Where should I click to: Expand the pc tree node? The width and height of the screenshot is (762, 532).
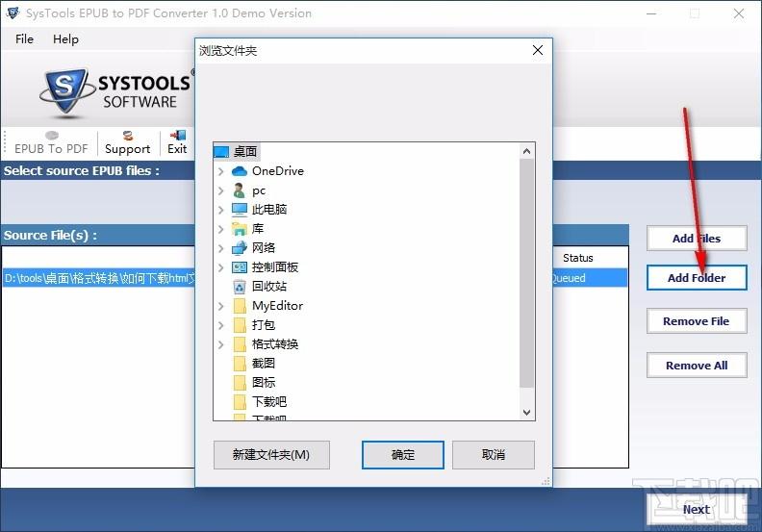click(x=221, y=190)
